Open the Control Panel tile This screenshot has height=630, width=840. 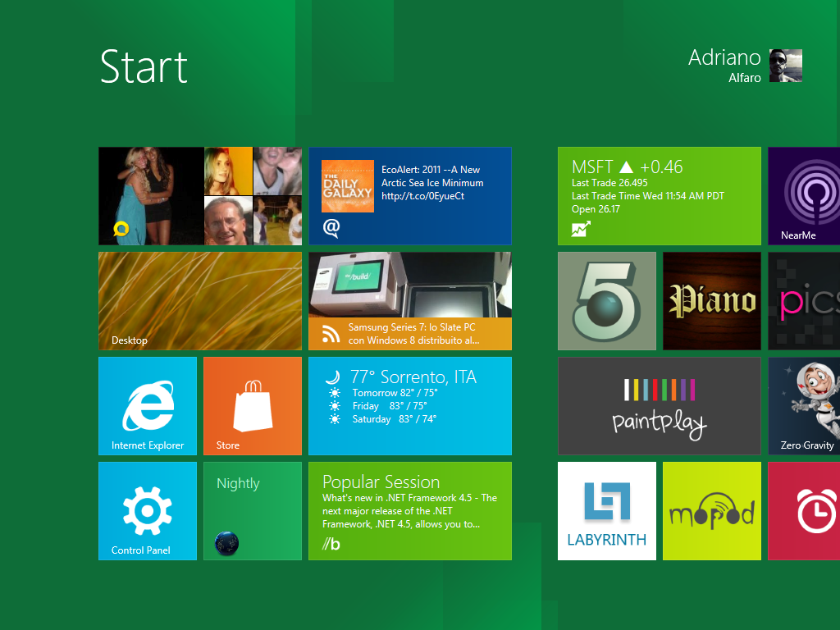[148, 511]
